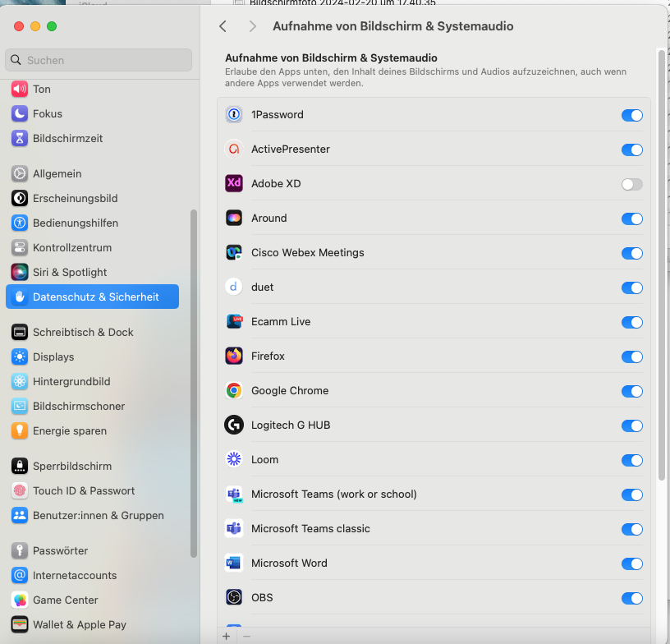Open Schreibtisch & Dock settings
This screenshot has width=670, height=644.
click(92, 332)
